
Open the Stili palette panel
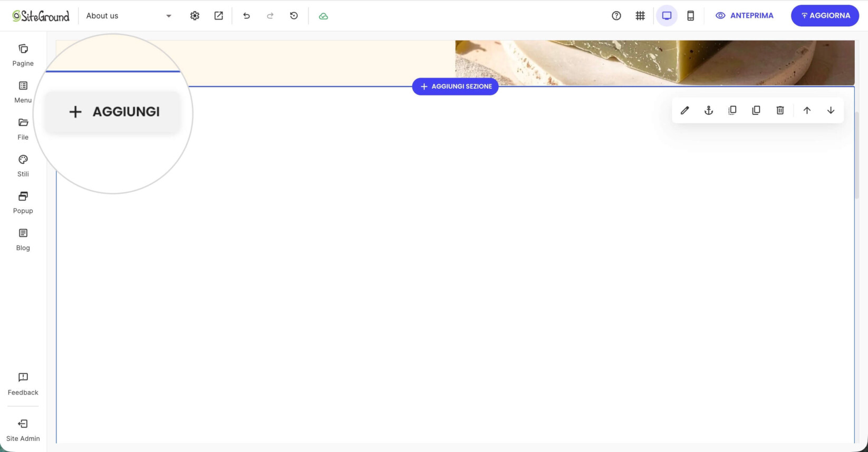[23, 166]
